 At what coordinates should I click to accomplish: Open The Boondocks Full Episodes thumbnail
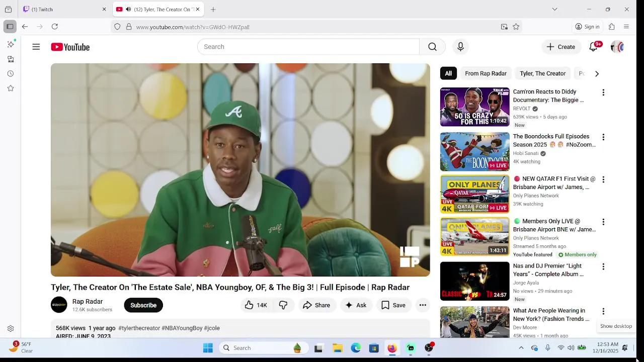(x=475, y=152)
